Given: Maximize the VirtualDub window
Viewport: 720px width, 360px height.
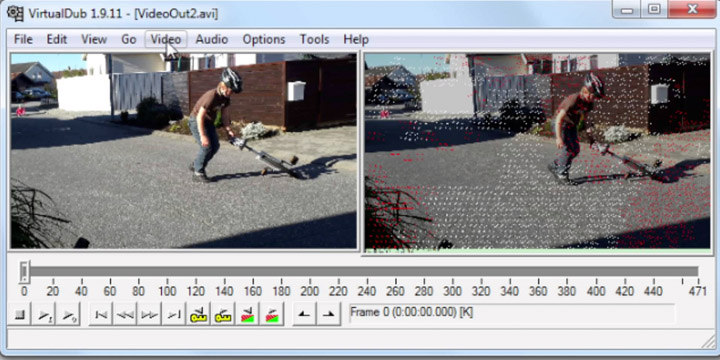Looking at the screenshot, I should [654, 9].
